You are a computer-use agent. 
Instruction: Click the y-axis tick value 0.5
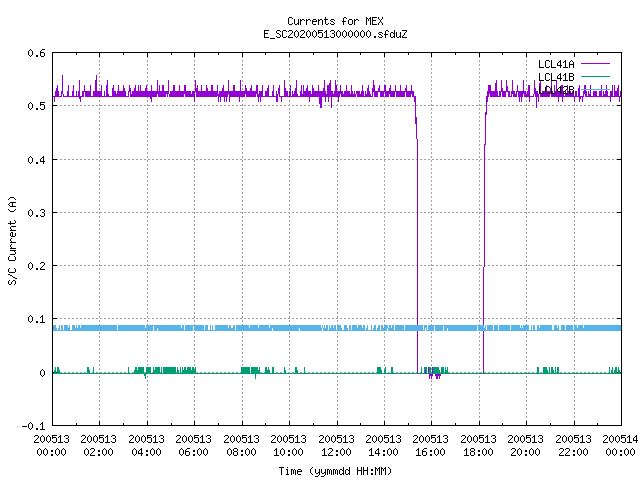[x=36, y=106]
